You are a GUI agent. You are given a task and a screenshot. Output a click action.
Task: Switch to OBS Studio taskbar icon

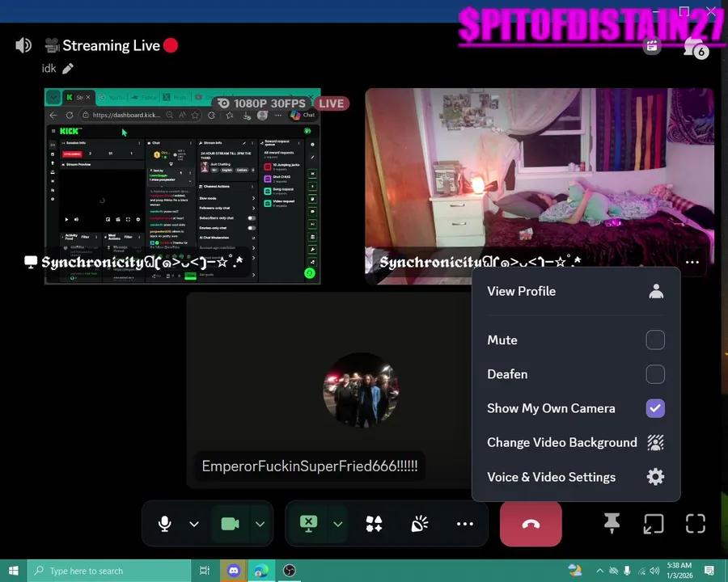tap(289, 571)
